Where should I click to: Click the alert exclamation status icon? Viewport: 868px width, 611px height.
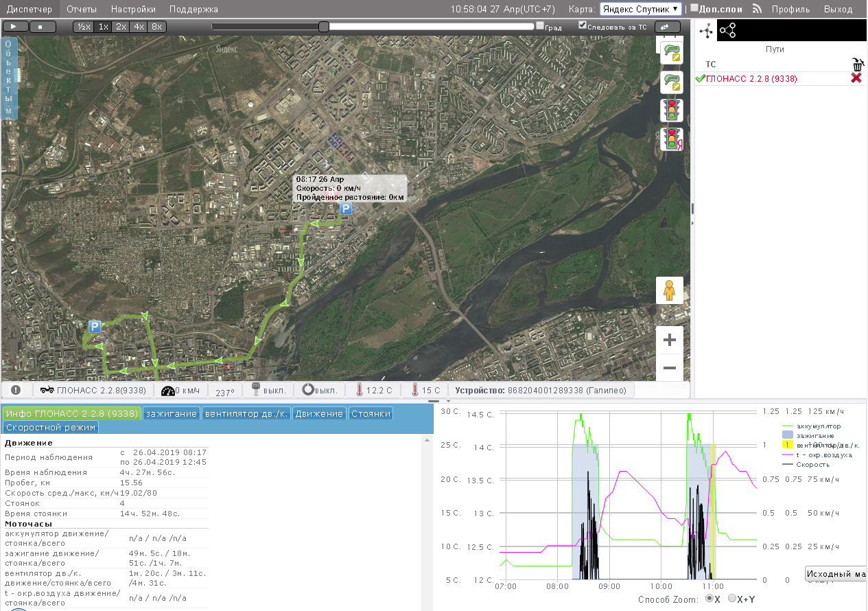coord(16,390)
